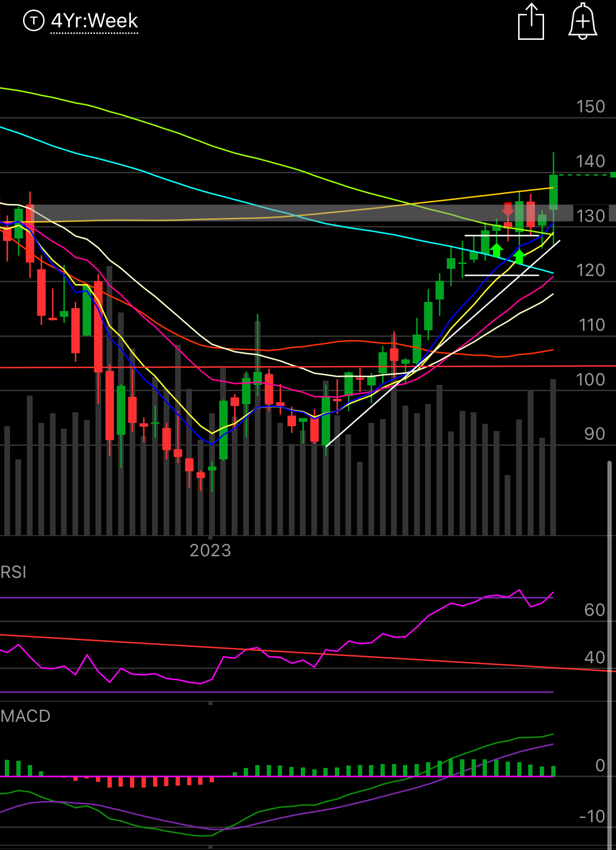
Task: Tap the vertical scrollbar on right edge
Action: coord(609,655)
